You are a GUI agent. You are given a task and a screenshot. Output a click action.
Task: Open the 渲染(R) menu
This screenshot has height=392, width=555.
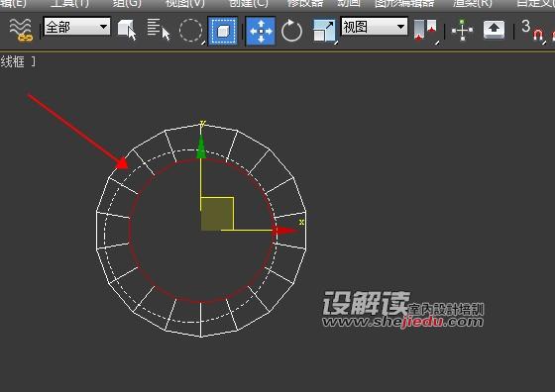[473, 4]
